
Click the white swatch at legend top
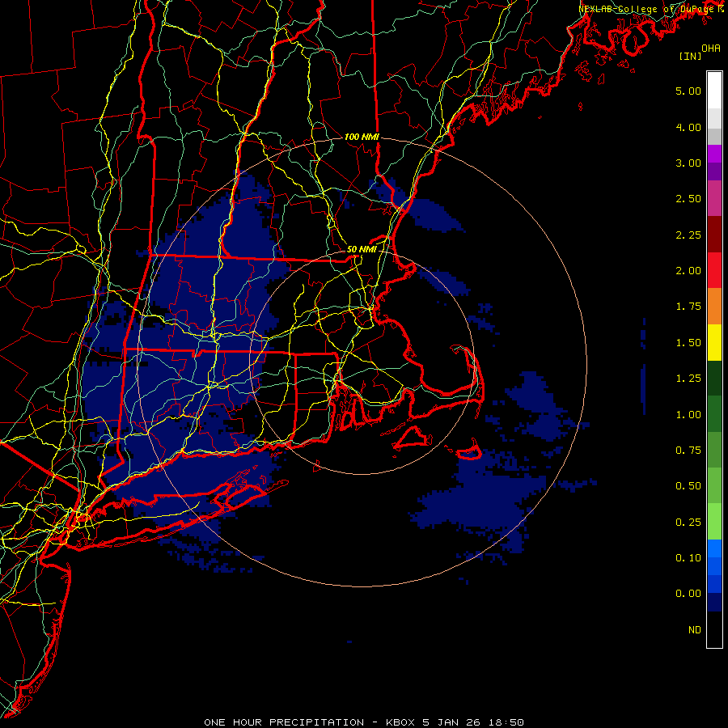click(x=714, y=90)
